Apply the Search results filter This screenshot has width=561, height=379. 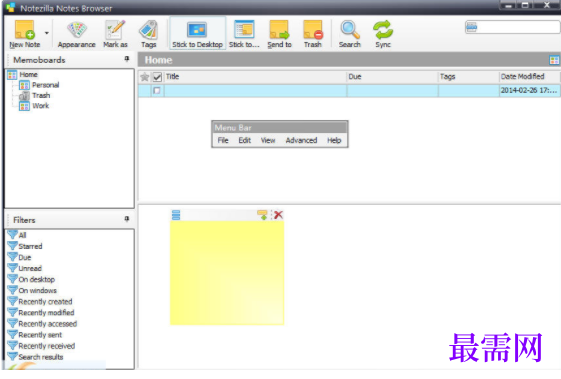coord(35,357)
